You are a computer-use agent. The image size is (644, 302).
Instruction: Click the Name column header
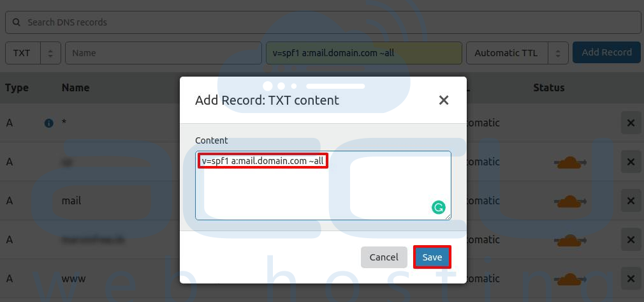point(76,87)
